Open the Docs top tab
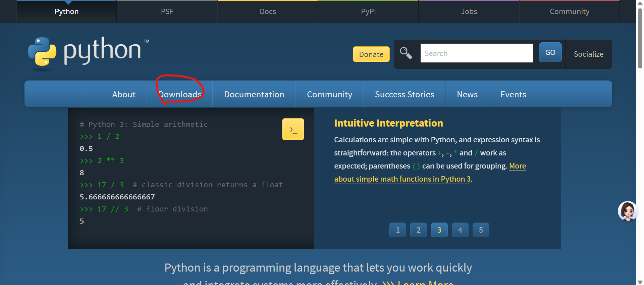 pos(268,11)
